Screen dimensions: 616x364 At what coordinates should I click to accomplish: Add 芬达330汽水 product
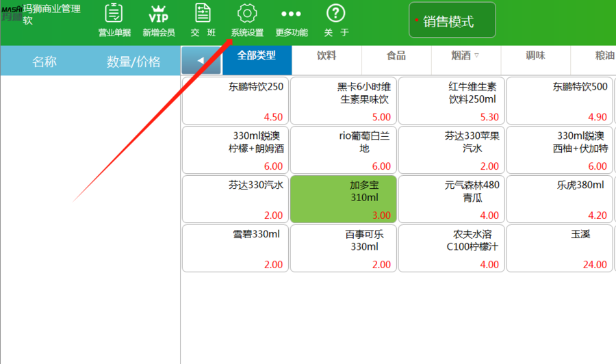pyautogui.click(x=235, y=199)
